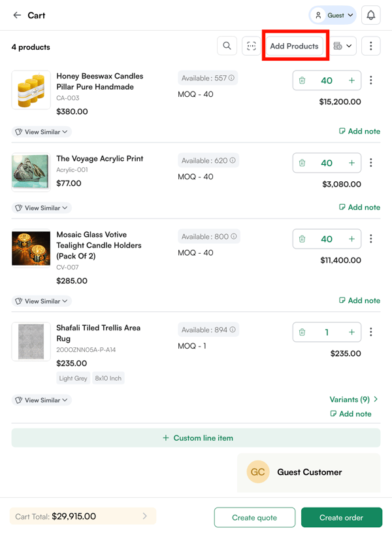Click the Mosaic Glass Votive product thumbnail
This screenshot has height=537, width=392.
(x=31, y=248)
